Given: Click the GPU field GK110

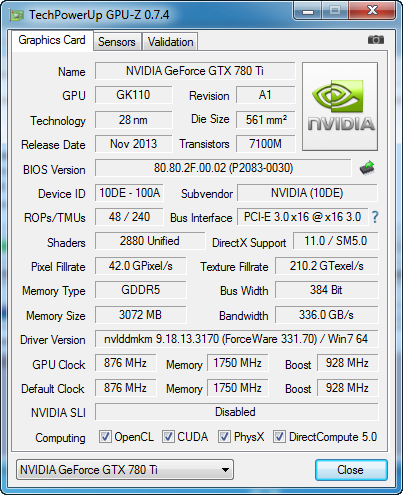Looking at the screenshot, I should click(133, 95).
